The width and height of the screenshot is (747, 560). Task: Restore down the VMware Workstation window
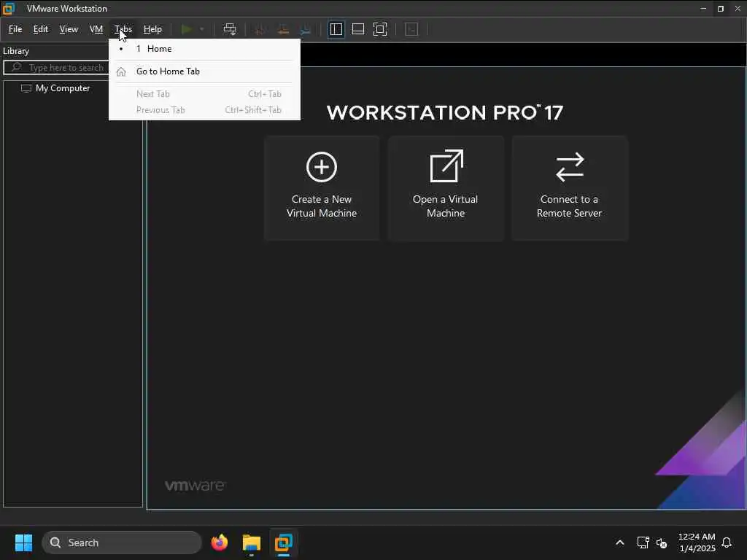pyautogui.click(x=720, y=9)
